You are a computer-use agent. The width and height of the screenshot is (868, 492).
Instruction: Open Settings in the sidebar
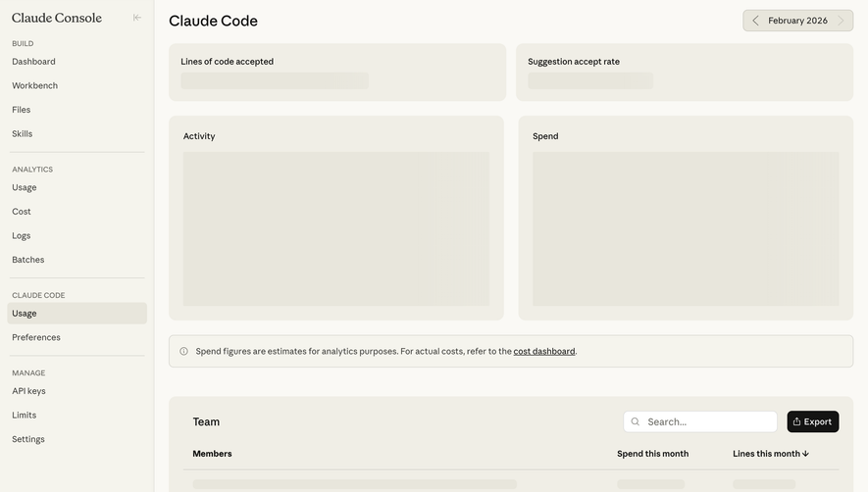28,439
